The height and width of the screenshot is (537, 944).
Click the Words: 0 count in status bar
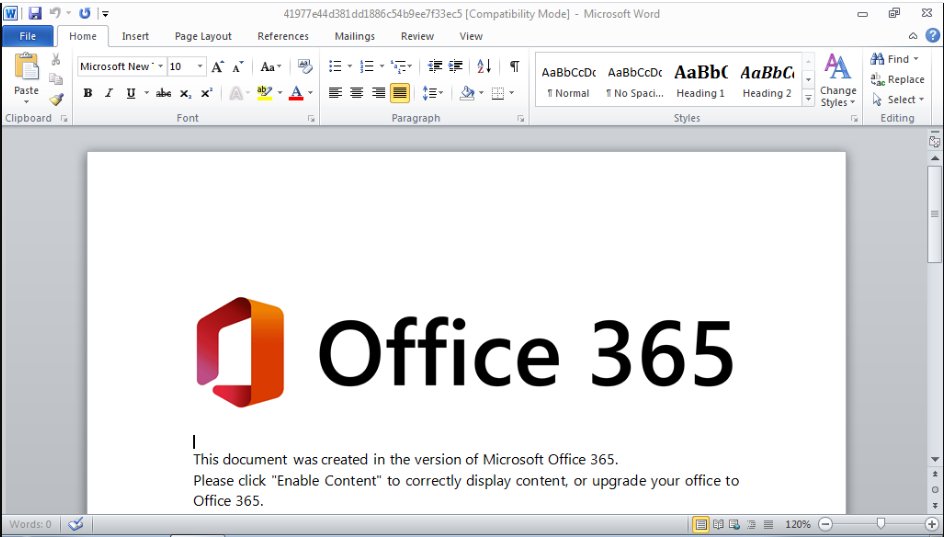click(30, 524)
